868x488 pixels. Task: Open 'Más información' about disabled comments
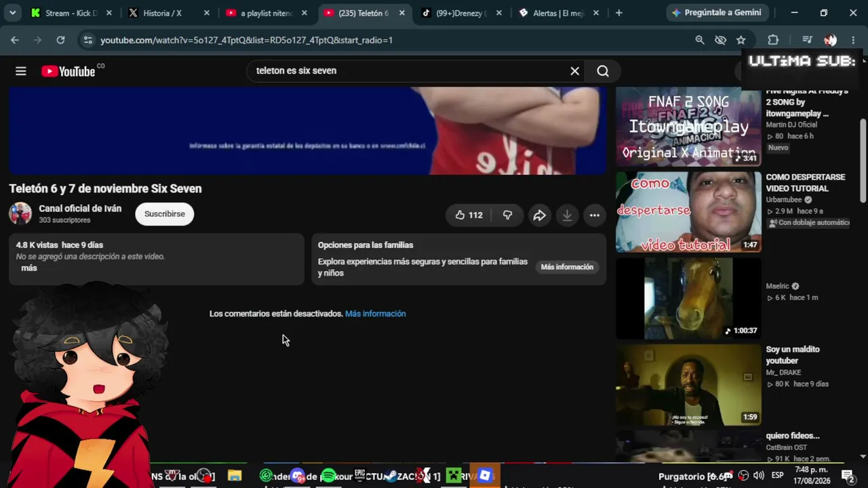(375, 314)
